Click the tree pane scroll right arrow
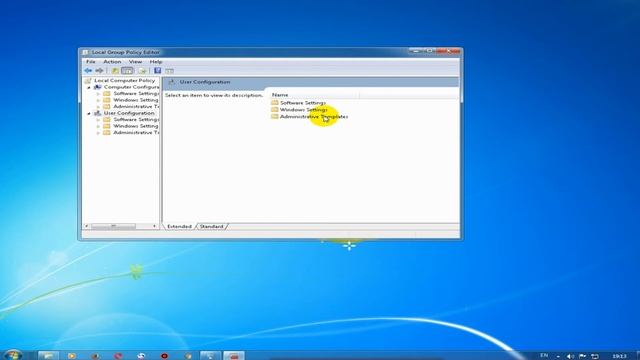 click(x=154, y=226)
